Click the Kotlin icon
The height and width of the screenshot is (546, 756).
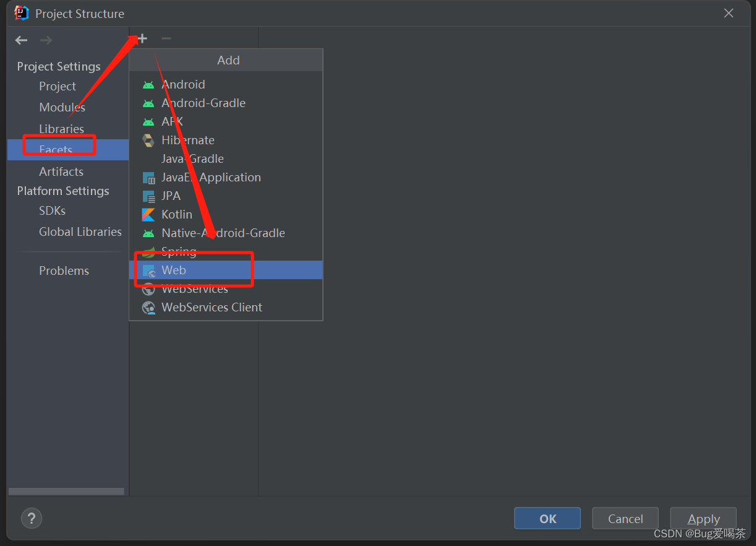pyautogui.click(x=148, y=215)
